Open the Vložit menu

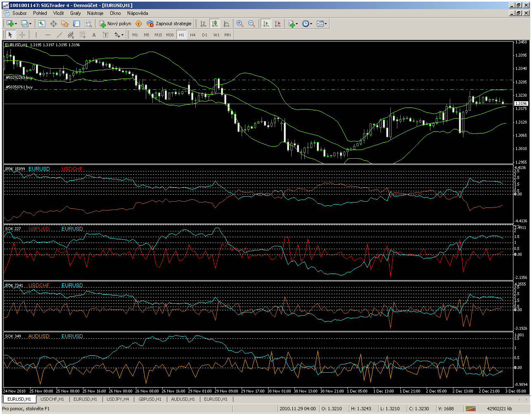coord(58,13)
